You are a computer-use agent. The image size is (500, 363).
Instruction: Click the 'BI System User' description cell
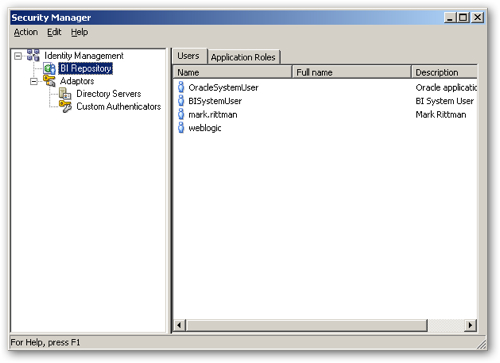pyautogui.click(x=444, y=101)
